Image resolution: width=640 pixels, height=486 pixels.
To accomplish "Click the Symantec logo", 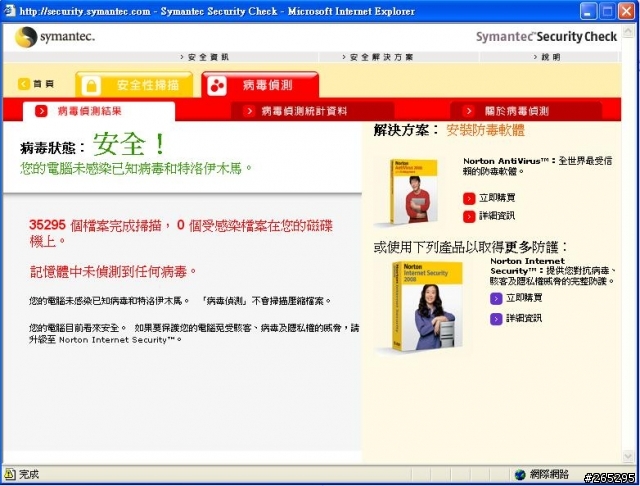I will coord(55,37).
